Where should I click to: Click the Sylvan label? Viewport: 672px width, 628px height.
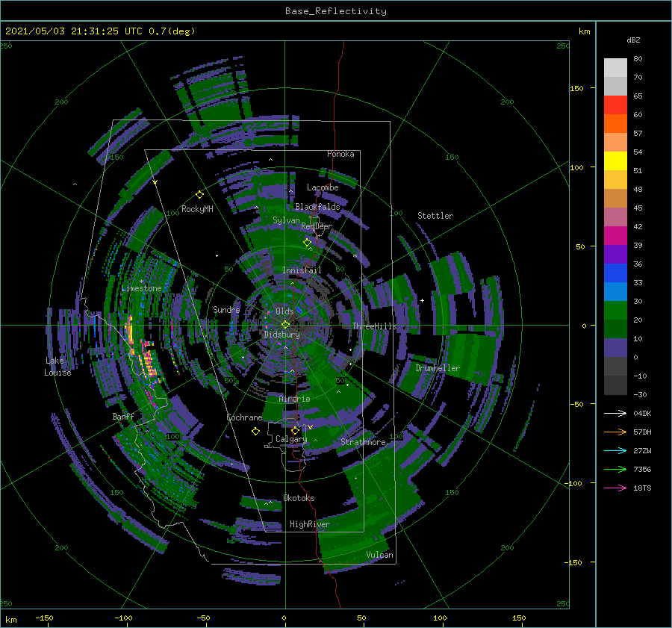(x=286, y=220)
